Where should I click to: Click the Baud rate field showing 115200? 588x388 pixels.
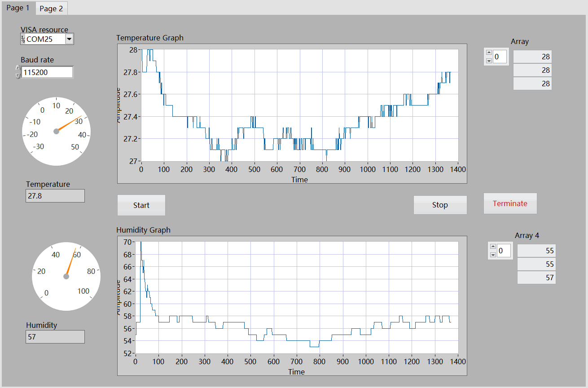pos(47,72)
